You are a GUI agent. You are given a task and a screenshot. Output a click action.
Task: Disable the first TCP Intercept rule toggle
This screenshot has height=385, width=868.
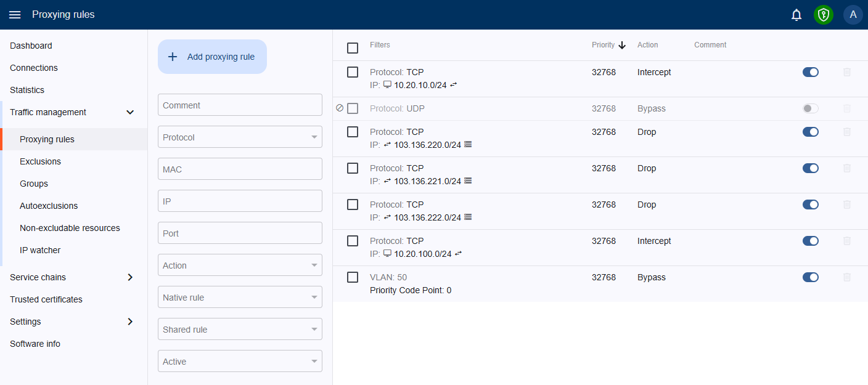click(811, 71)
